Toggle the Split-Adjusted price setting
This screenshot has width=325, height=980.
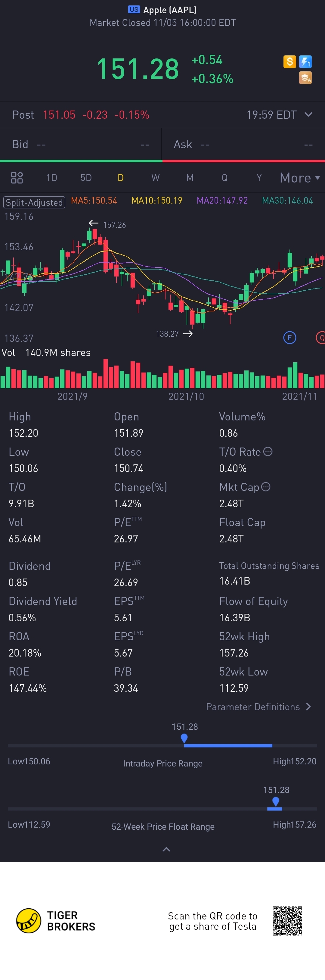tap(34, 202)
